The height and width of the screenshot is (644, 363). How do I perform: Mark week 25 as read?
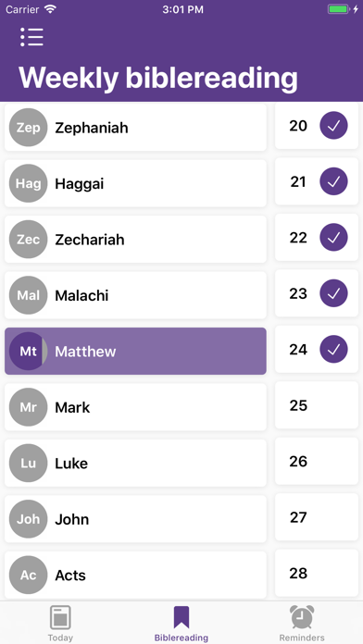(x=317, y=405)
